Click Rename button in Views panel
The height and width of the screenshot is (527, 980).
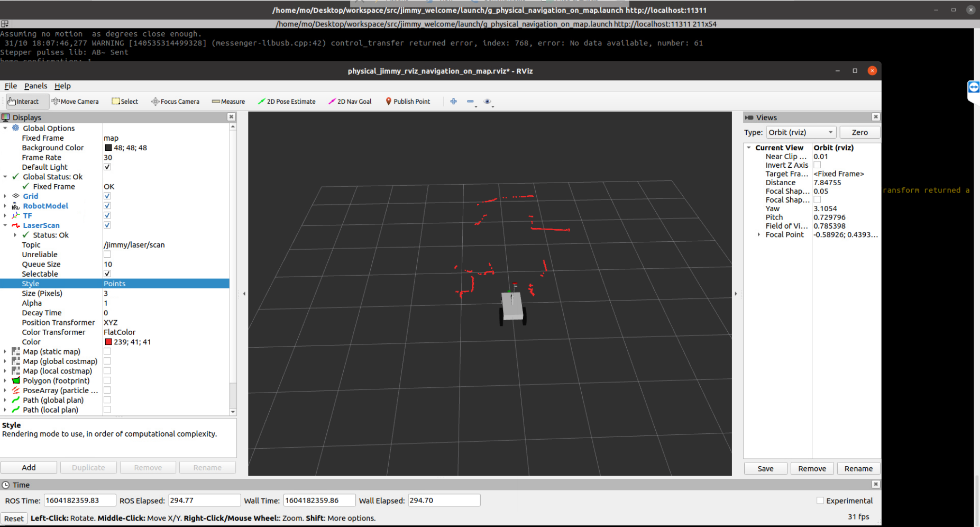858,469
